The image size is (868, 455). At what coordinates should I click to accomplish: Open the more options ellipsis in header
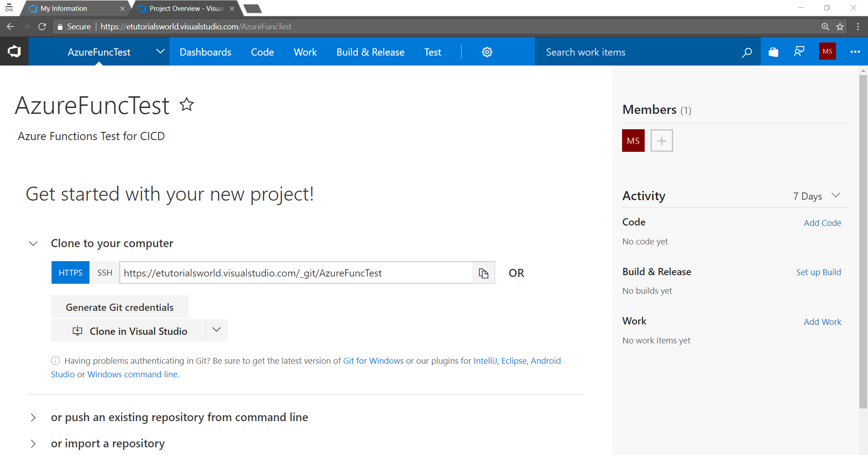tap(855, 52)
